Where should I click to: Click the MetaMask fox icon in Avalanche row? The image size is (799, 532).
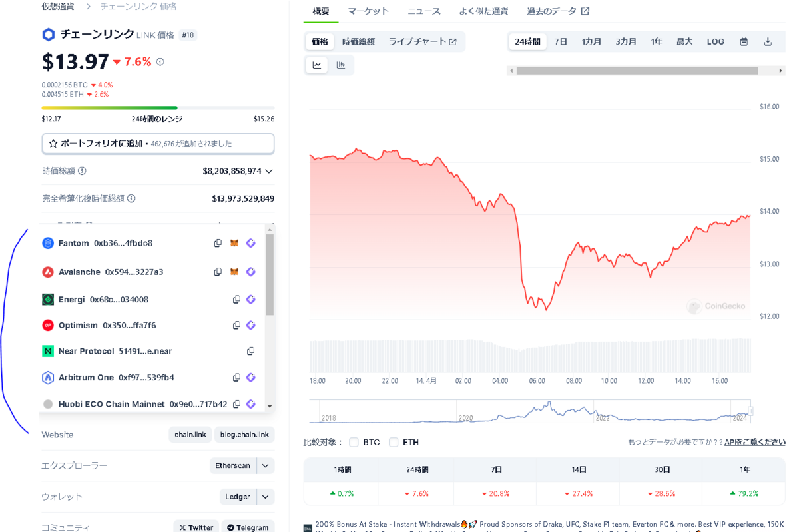click(x=234, y=272)
